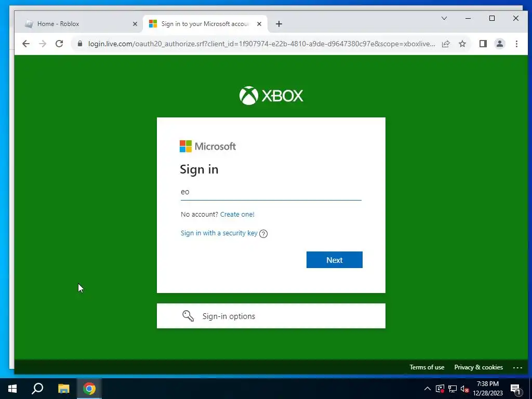Screen dimensions: 532x399
Task: Maximize the Chrome window
Action: (492, 18)
